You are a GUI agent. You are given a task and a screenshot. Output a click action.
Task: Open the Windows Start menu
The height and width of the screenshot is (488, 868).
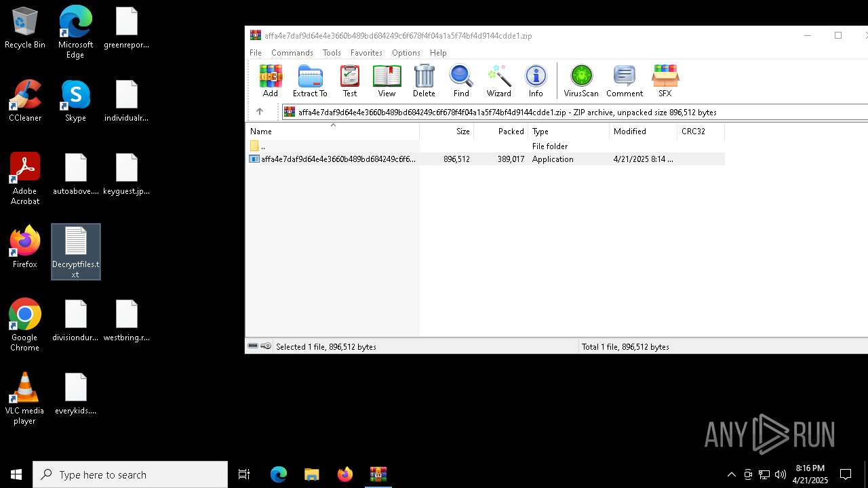pos(16,474)
